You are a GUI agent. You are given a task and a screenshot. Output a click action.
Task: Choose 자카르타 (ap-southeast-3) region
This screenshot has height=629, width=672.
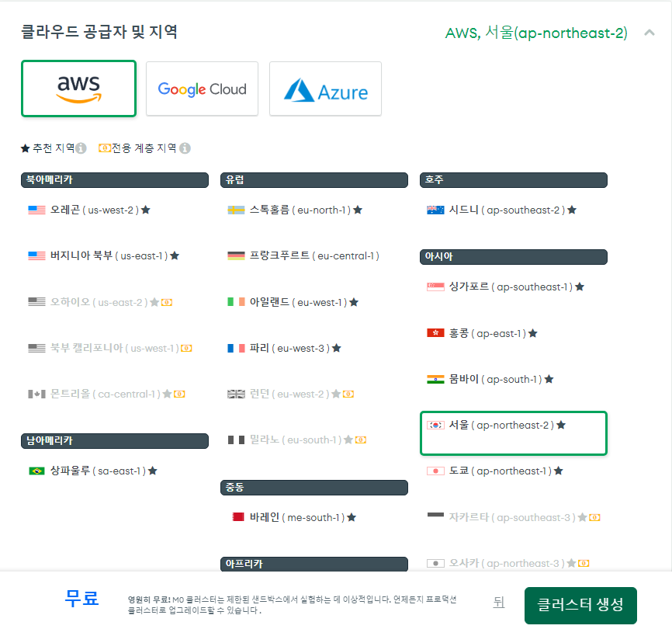coord(514,517)
